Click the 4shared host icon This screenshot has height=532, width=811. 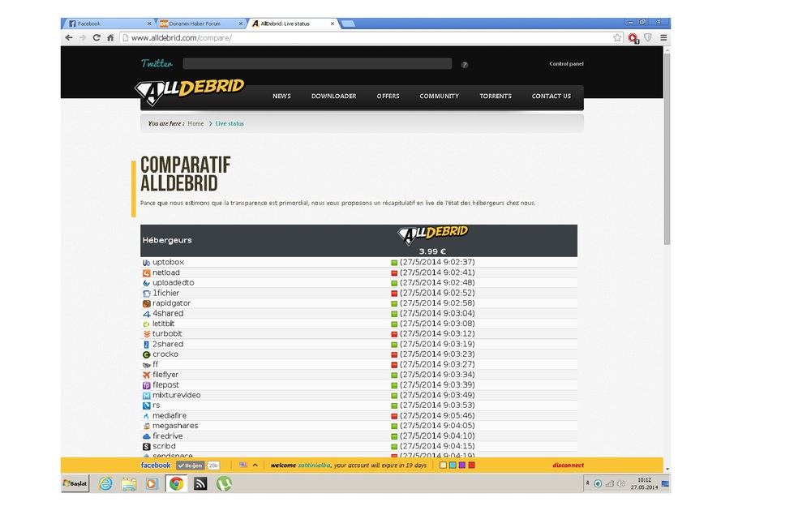click(146, 314)
